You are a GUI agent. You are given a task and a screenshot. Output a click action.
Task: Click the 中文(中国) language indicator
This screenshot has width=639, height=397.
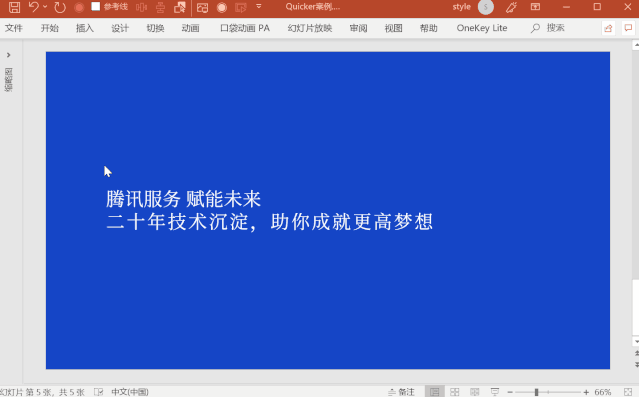[130, 392]
